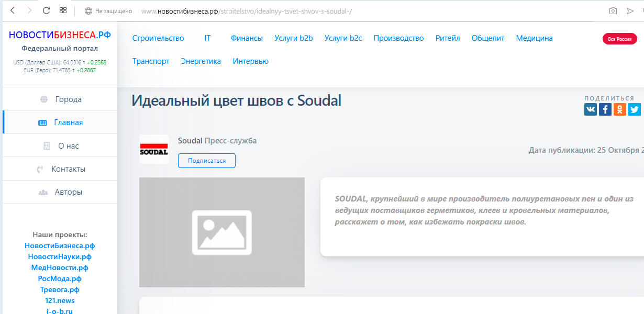Open the НовостиНауки.рф project link
The image size is (644, 314).
[60, 256]
